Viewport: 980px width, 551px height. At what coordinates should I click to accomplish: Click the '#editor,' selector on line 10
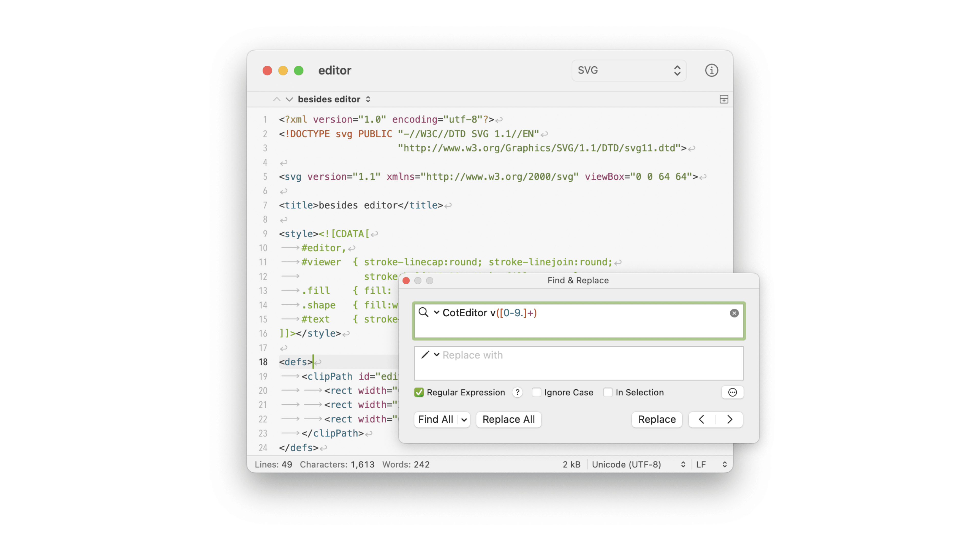pyautogui.click(x=323, y=248)
